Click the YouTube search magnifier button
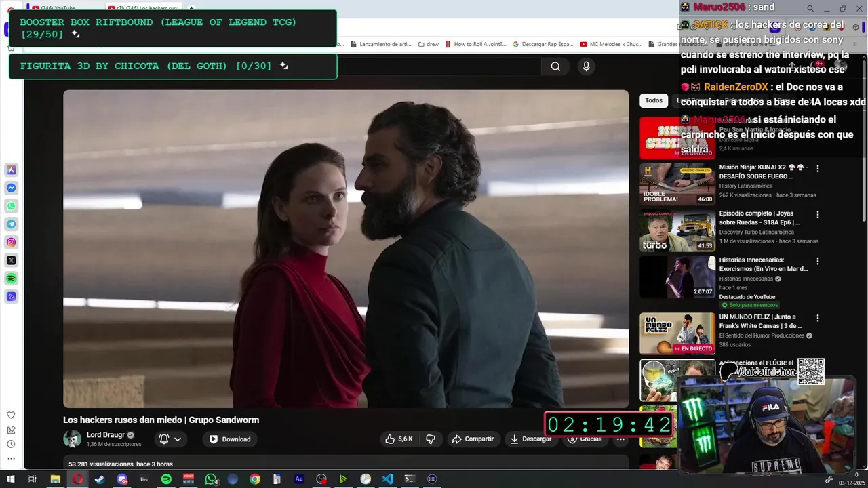Screen dimensions: 868x488 pos(555,66)
